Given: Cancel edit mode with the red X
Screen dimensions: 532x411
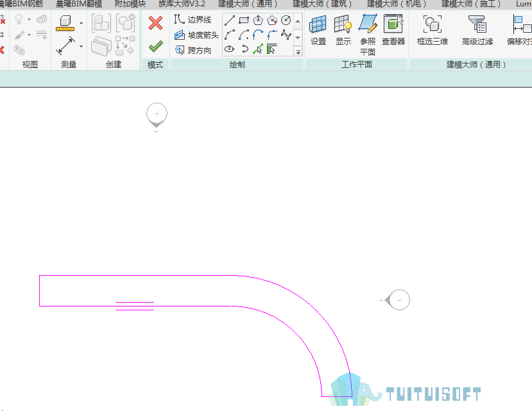Looking at the screenshot, I should coord(155,23).
